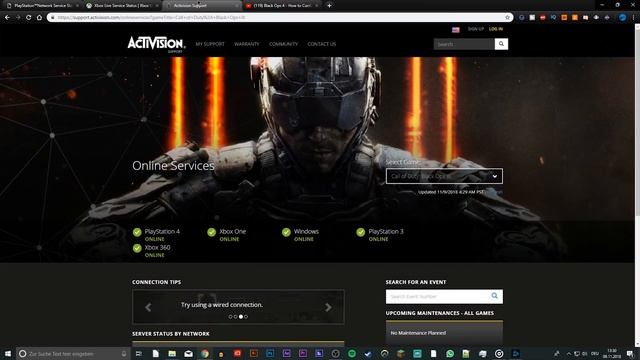Click the US flag region selector
The height and width of the screenshot is (360, 640).
coord(456,29)
